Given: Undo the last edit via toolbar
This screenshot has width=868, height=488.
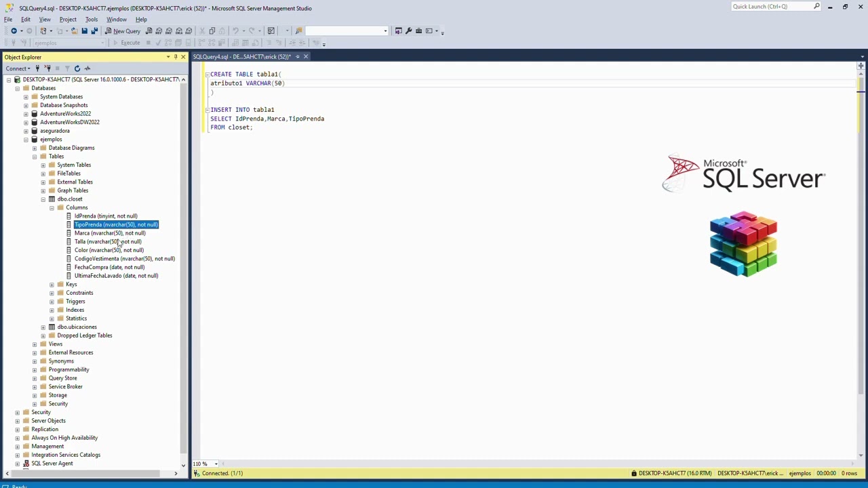Looking at the screenshot, I should point(235,30).
